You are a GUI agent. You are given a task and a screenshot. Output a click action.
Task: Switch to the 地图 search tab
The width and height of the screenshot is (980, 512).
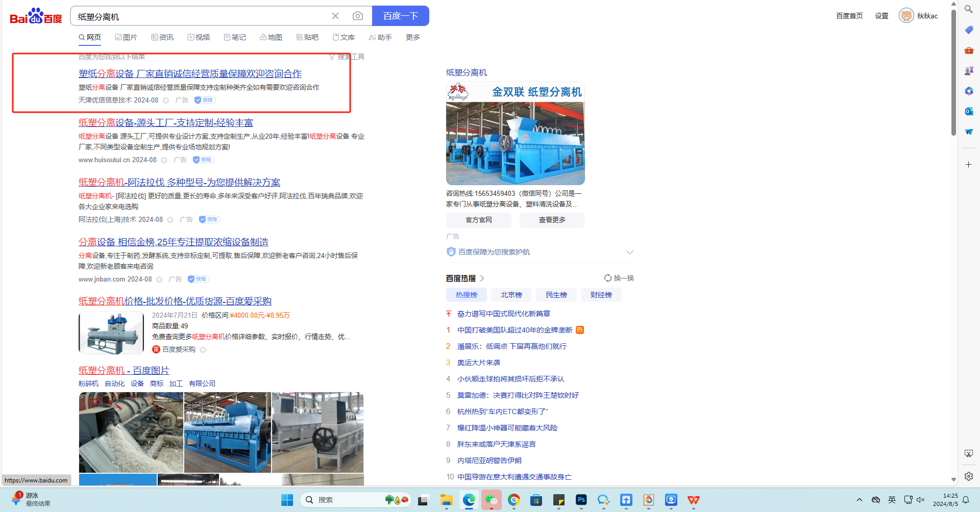[271, 37]
